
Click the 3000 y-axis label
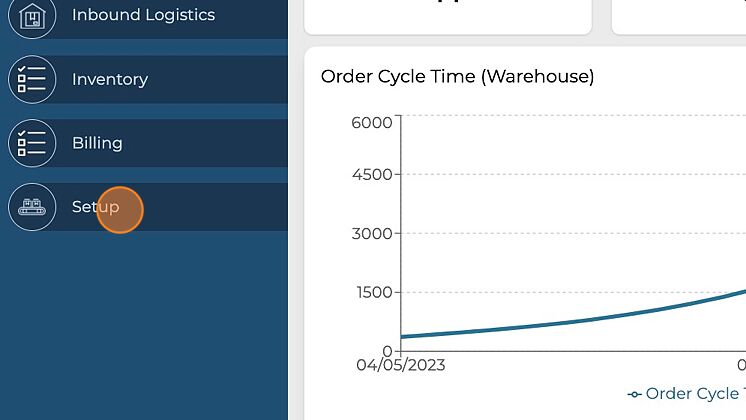pos(372,233)
